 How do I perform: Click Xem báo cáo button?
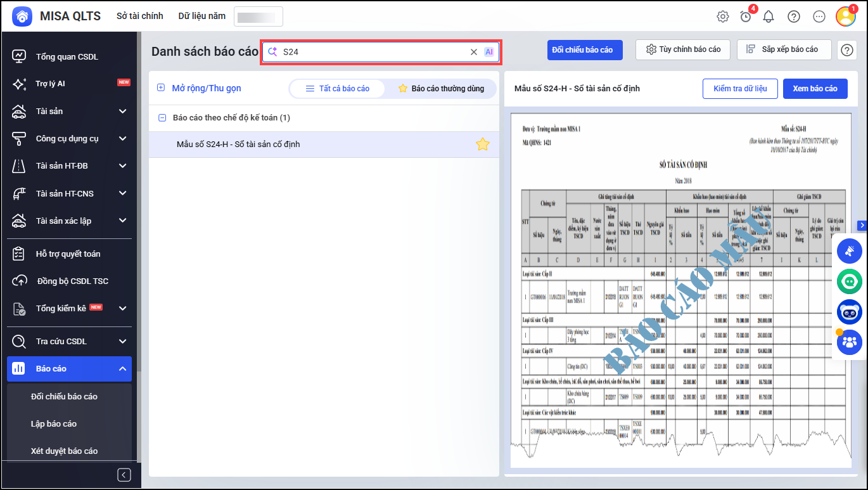[815, 89]
